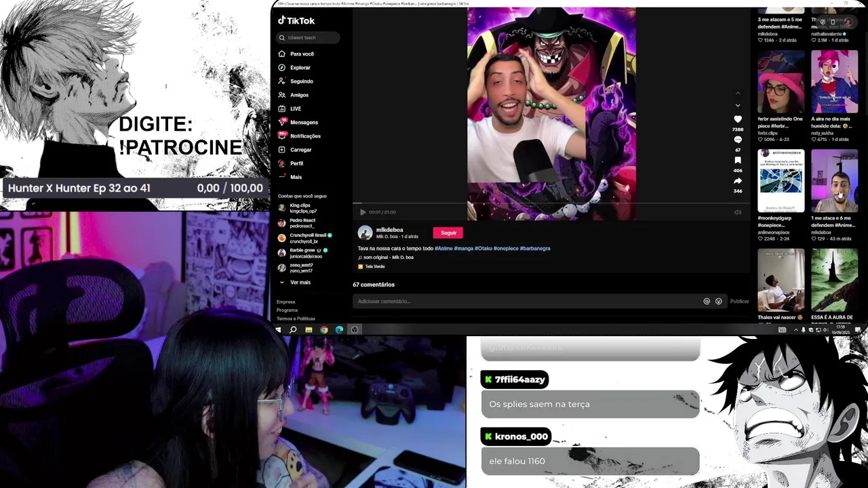Click the @ mention icon in comment box

(707, 301)
